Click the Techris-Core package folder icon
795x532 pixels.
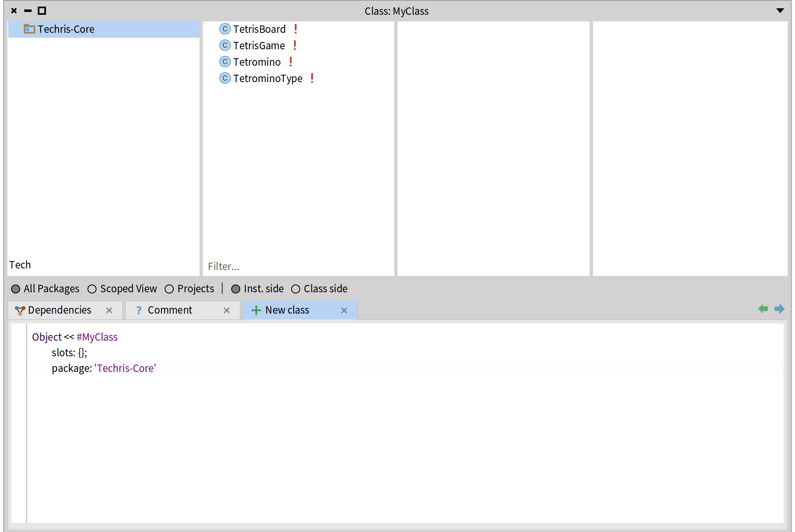tap(29, 29)
